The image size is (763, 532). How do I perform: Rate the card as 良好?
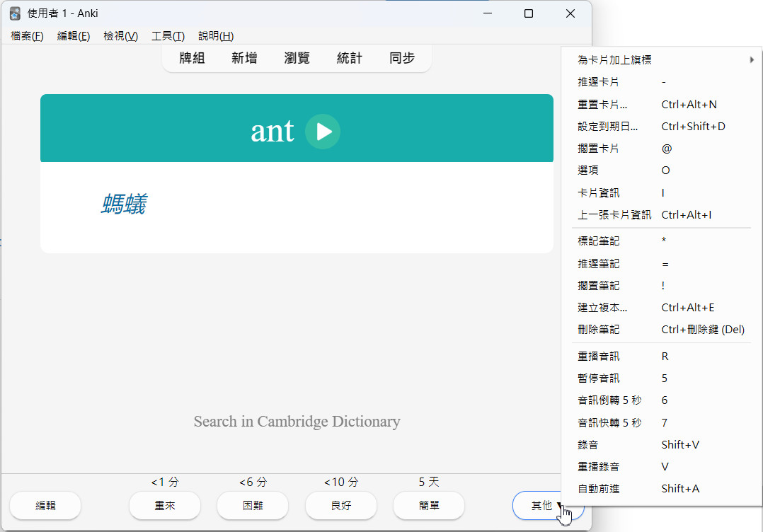(x=340, y=505)
